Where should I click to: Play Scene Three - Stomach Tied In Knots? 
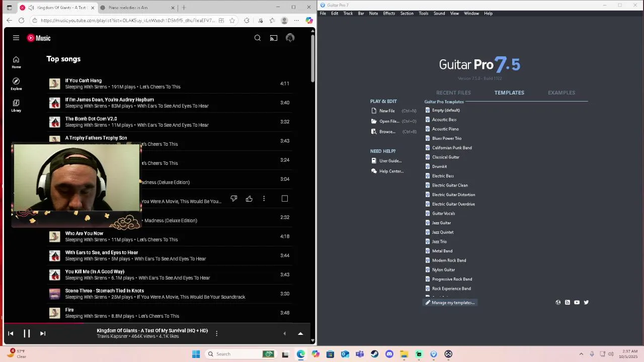pyautogui.click(x=104, y=291)
